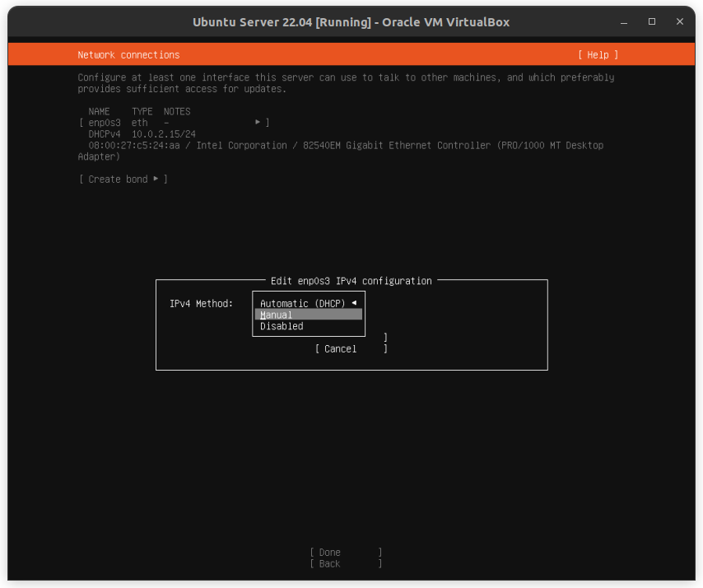
Task: Click the arrow next to Create bond
Action: pos(156,179)
